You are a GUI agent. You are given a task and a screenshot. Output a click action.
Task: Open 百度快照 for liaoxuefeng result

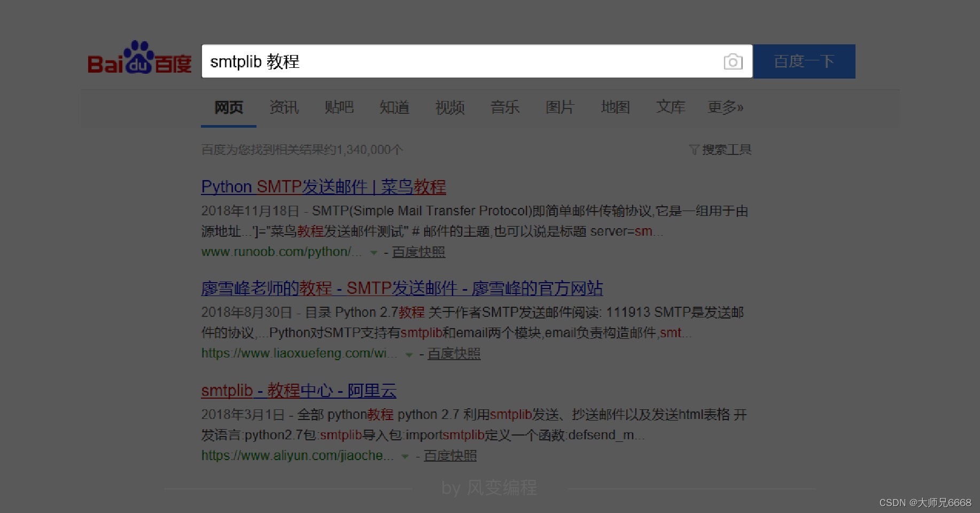click(x=454, y=353)
